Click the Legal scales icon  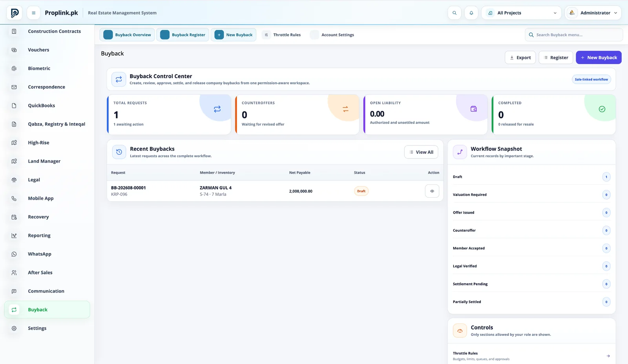point(14,180)
